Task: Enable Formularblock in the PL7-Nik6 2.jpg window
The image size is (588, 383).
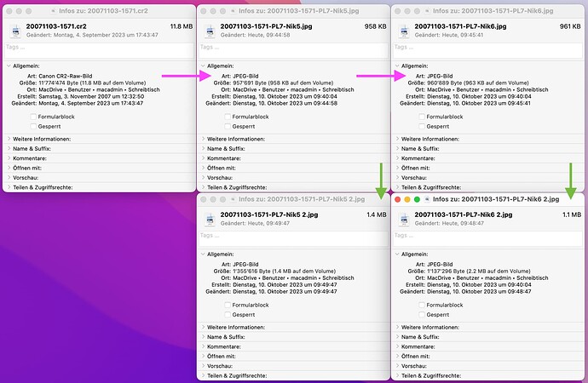Action: click(422, 306)
